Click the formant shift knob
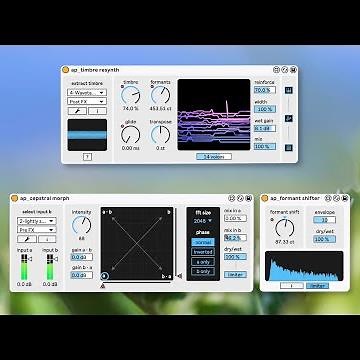Screen dimensions: 360x360 pyautogui.click(x=285, y=228)
